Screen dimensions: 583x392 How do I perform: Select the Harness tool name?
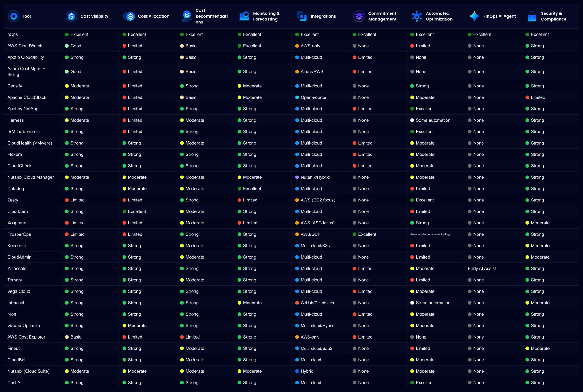pyautogui.click(x=15, y=120)
